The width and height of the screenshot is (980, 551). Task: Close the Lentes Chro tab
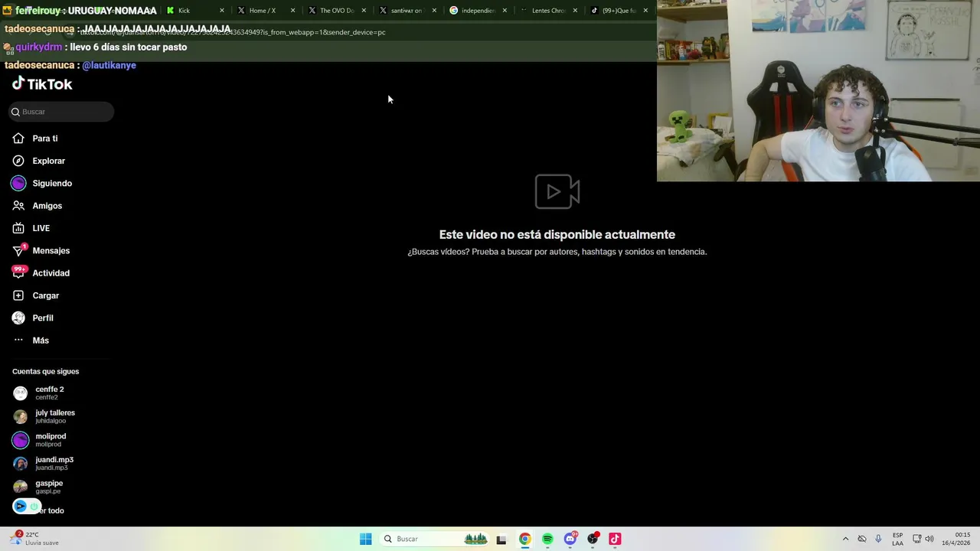click(575, 11)
